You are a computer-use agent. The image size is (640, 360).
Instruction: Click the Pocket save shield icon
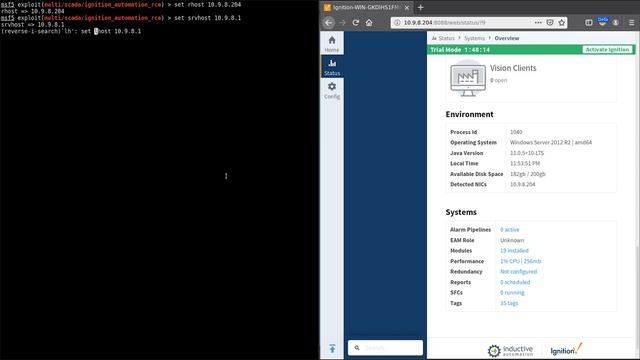point(550,22)
